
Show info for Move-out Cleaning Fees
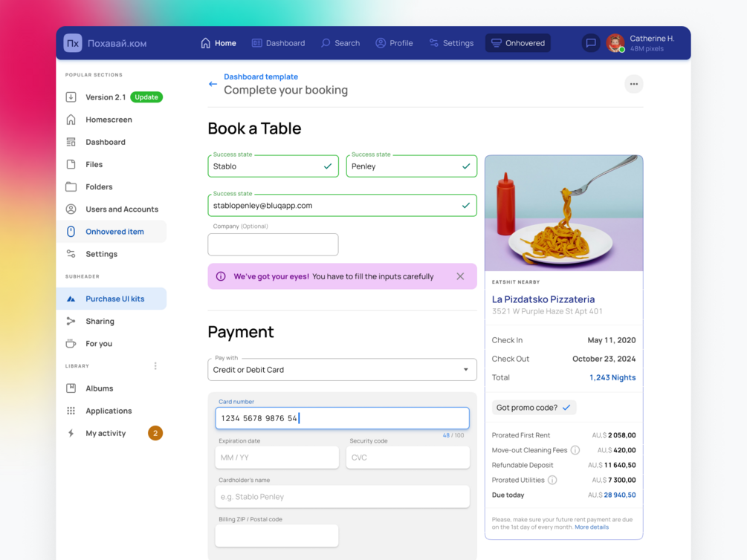(x=575, y=450)
